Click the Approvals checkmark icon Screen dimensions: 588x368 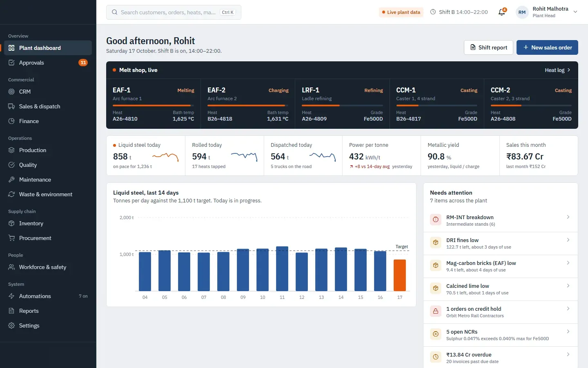(11, 63)
